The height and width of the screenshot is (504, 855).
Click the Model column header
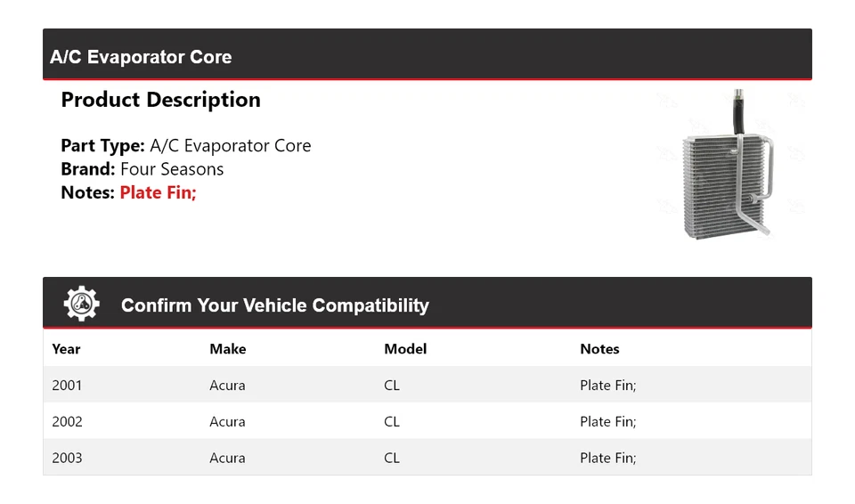point(405,349)
